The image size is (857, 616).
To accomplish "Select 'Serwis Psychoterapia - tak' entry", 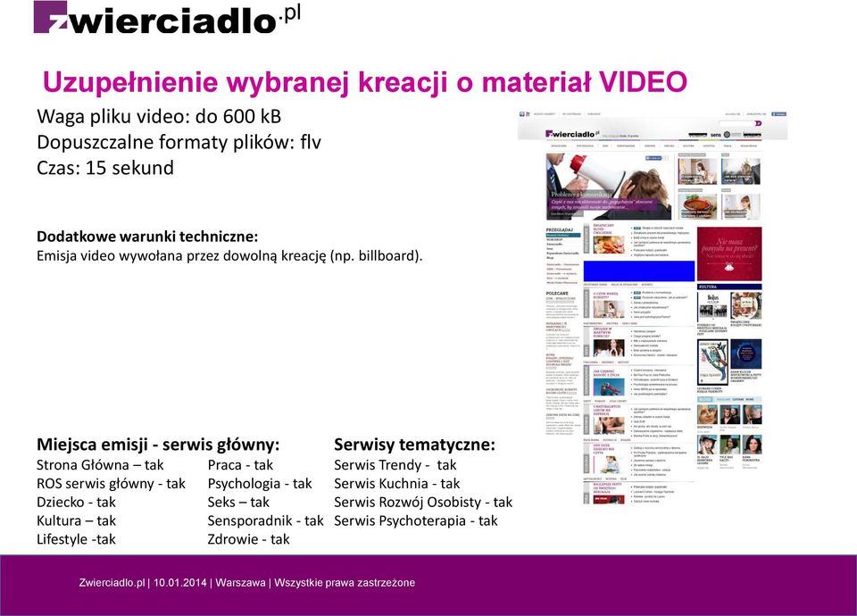I will pos(415,520).
